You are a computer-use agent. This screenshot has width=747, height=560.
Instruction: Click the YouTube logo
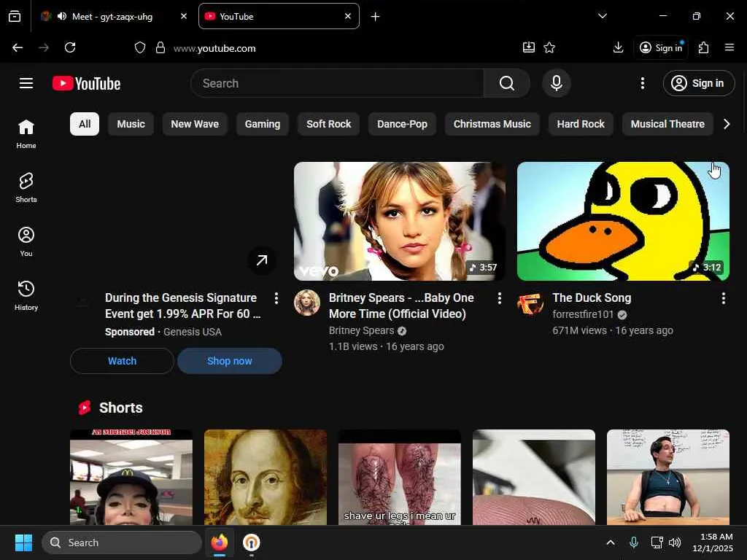[86, 83]
